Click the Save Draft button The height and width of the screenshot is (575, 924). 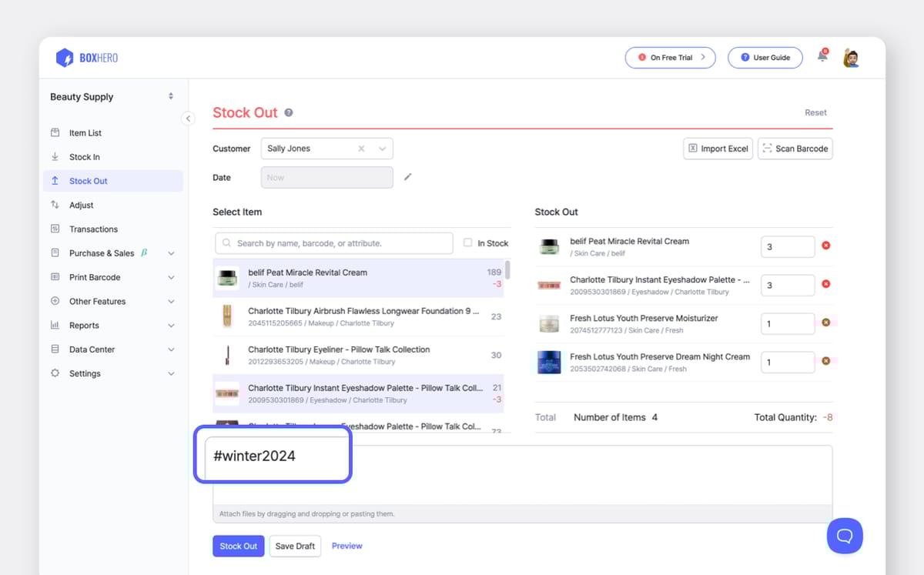(x=295, y=546)
